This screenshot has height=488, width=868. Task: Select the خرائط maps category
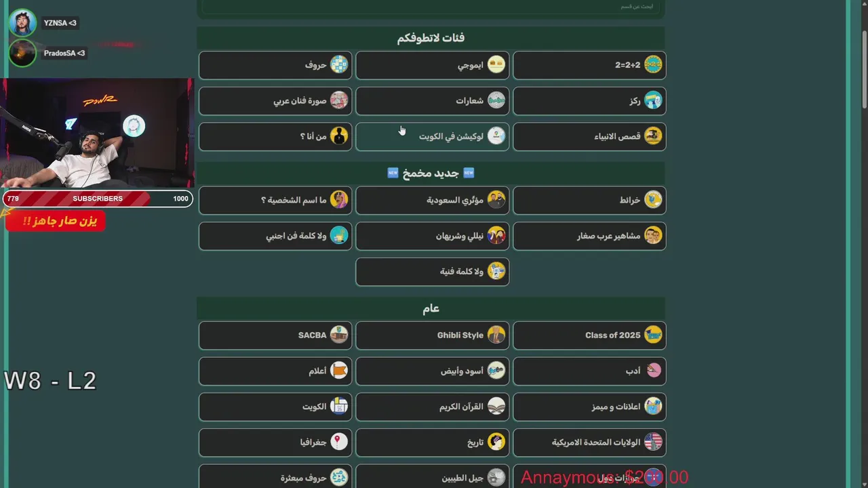(589, 200)
